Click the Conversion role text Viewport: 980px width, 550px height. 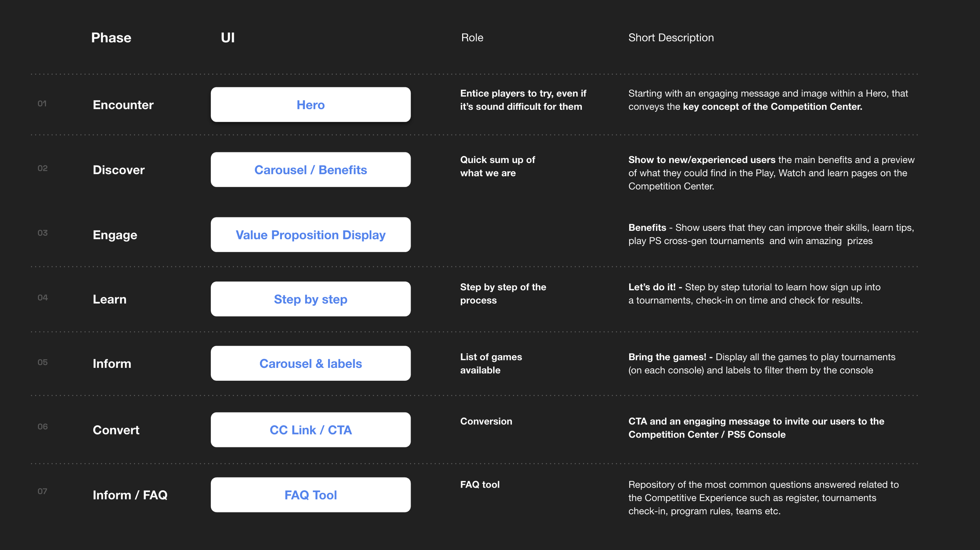coord(486,421)
